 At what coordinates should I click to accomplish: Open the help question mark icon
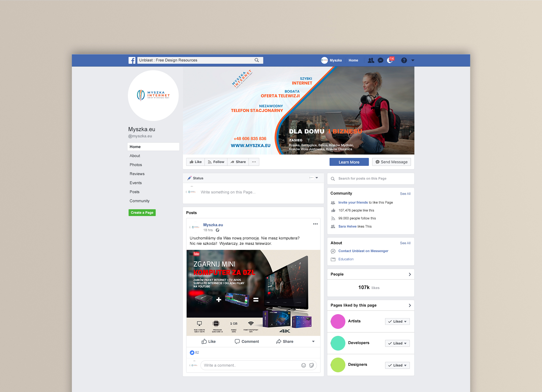pos(404,60)
